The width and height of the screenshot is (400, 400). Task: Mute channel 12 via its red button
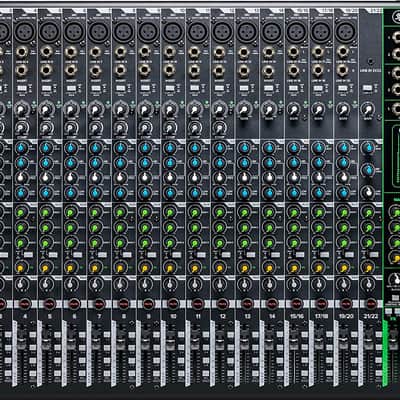coord(222,304)
